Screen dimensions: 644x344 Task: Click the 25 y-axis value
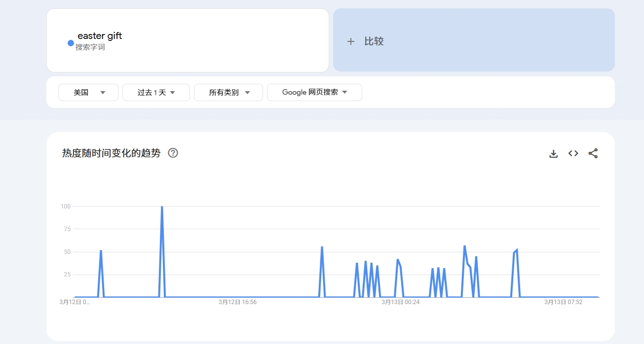tap(68, 275)
